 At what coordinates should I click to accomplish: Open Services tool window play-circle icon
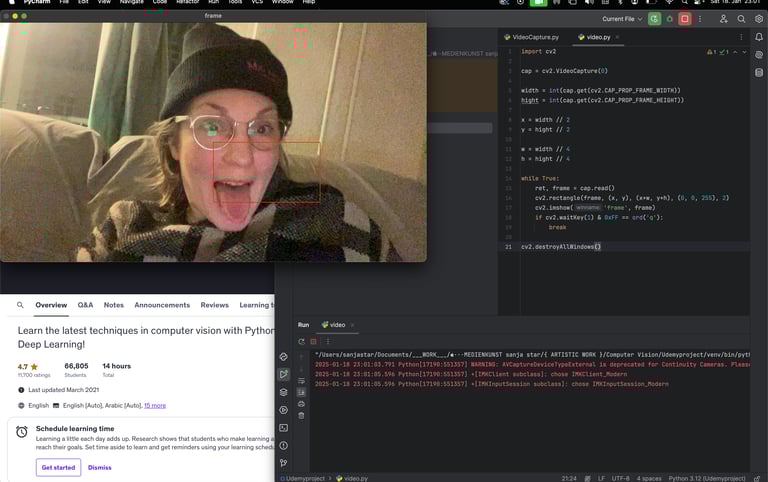(284, 410)
